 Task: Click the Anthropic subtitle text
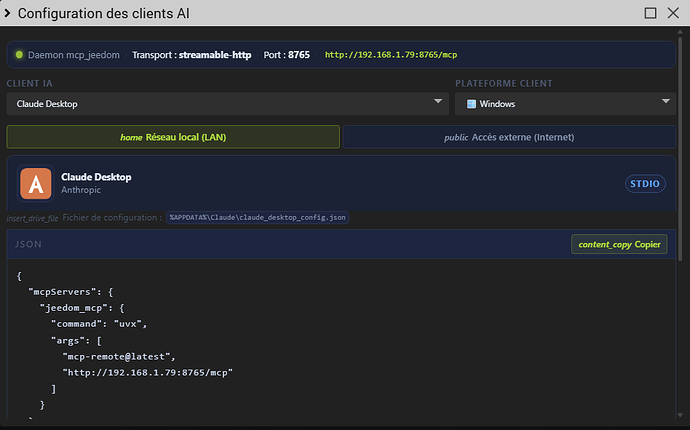[x=81, y=190]
